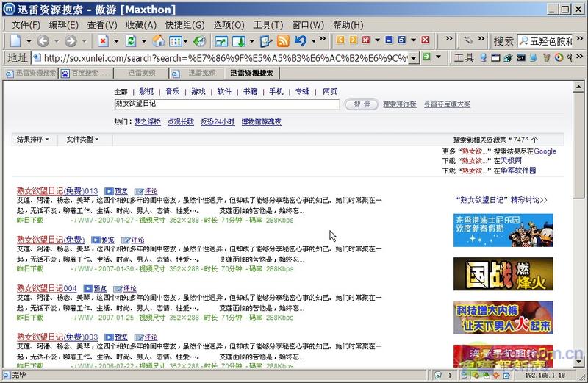The image size is (588, 383).
Task: Open the orange RSS feed icon
Action: click(x=283, y=41)
